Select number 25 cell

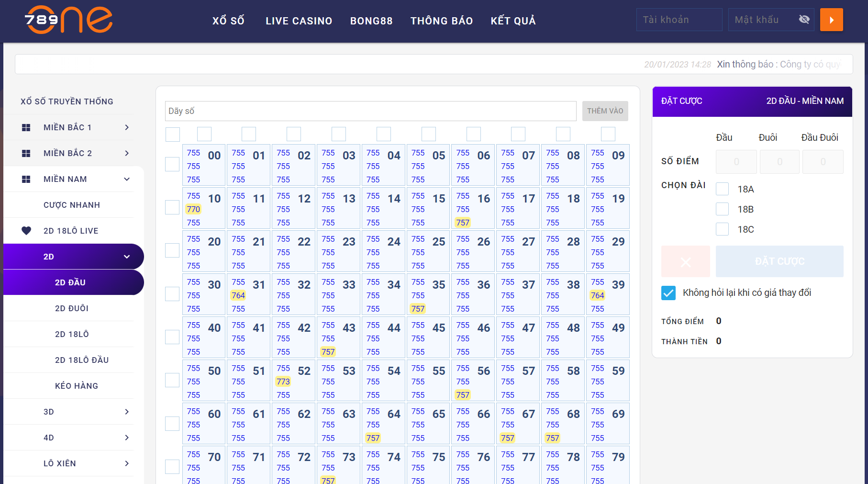pos(428,251)
